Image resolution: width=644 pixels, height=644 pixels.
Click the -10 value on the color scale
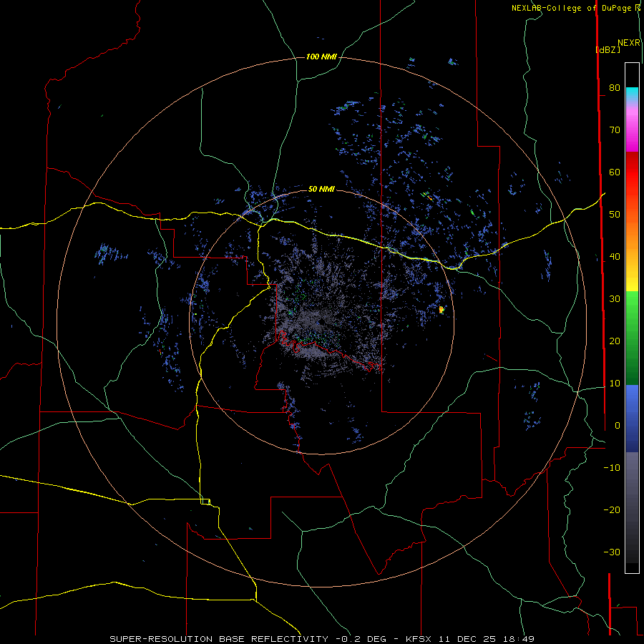pos(612,468)
